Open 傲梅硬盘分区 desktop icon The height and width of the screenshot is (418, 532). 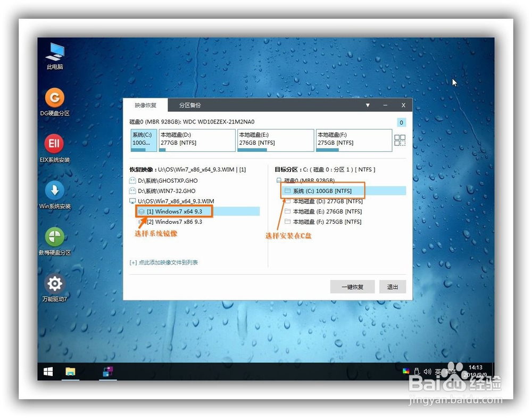point(55,241)
